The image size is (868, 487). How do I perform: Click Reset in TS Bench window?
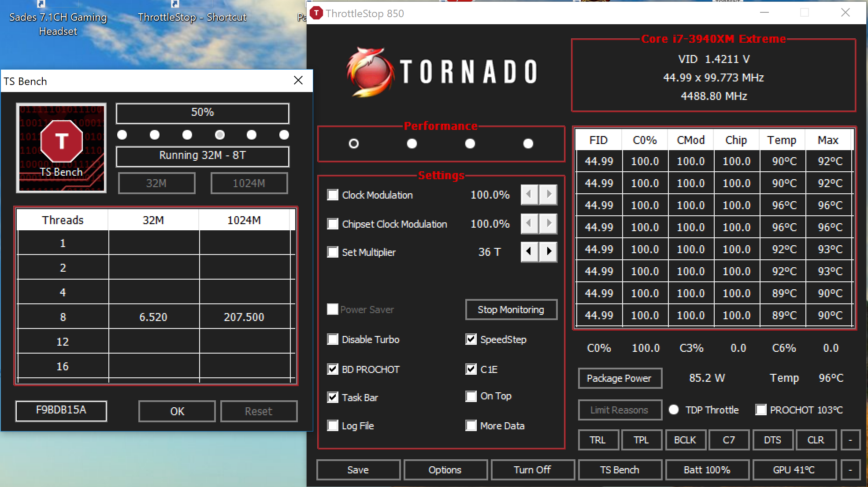coord(259,411)
